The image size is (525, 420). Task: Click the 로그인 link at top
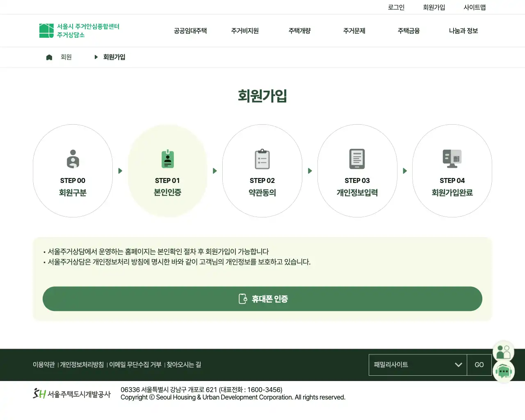point(395,7)
